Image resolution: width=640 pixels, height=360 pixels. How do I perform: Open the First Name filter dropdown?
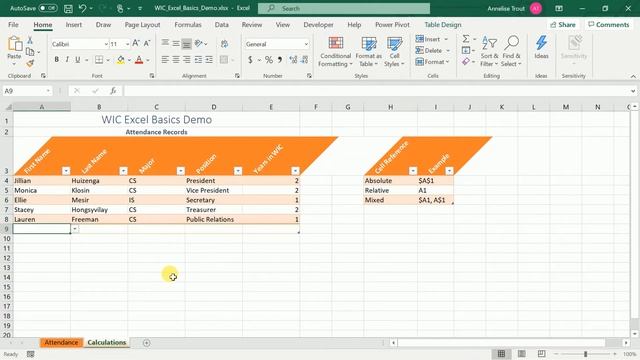click(66, 171)
